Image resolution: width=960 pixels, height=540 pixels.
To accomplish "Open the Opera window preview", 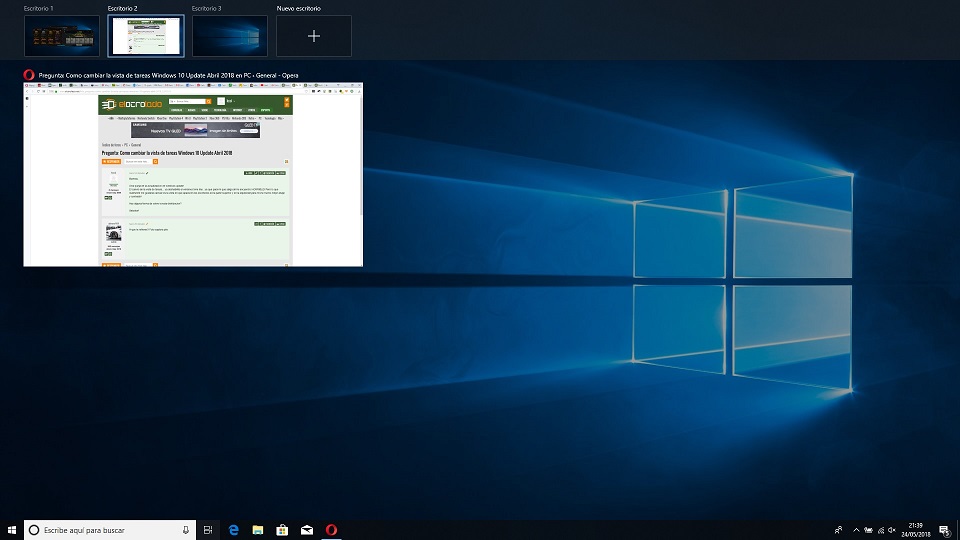I will [x=193, y=175].
